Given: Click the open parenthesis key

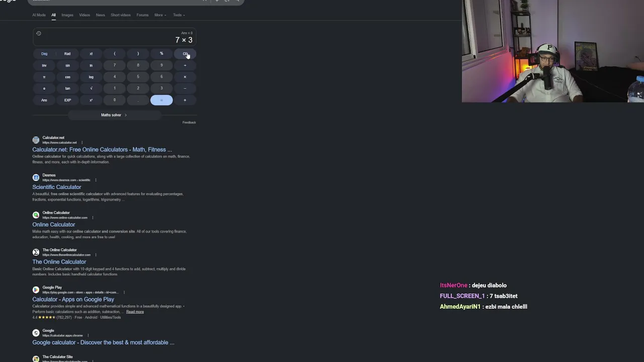Looking at the screenshot, I should [x=114, y=54].
